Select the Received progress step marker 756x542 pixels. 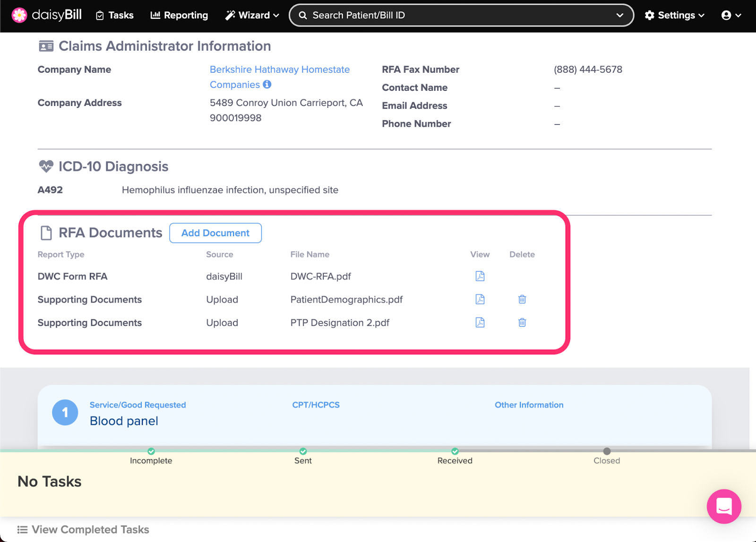(x=455, y=451)
